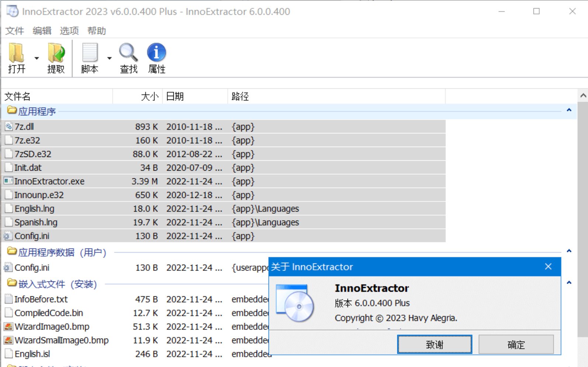Screen dimensions: 588x367
Task: Select the file name 7z.dll
Action: point(24,127)
